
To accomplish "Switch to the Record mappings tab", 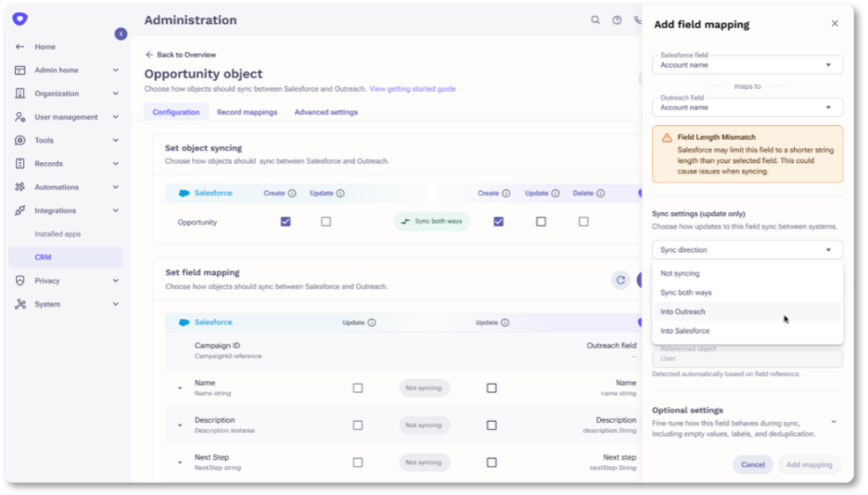I will [x=247, y=112].
